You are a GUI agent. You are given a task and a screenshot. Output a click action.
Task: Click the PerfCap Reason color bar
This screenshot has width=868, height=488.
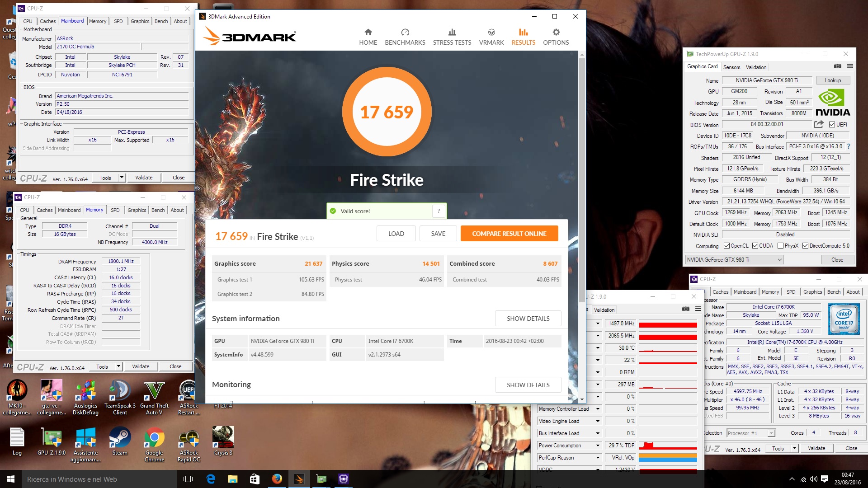668,458
